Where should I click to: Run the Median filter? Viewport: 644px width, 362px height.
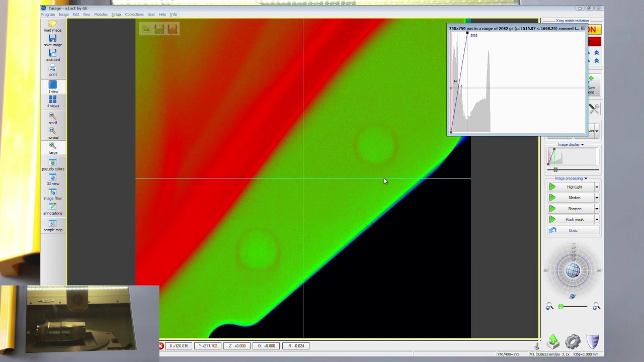(x=571, y=198)
